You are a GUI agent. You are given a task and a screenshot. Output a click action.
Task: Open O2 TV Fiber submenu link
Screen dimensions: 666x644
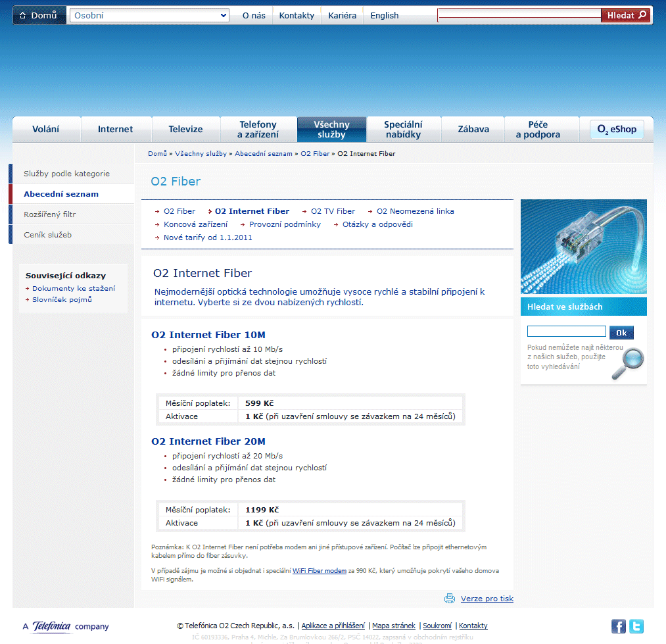(x=333, y=211)
